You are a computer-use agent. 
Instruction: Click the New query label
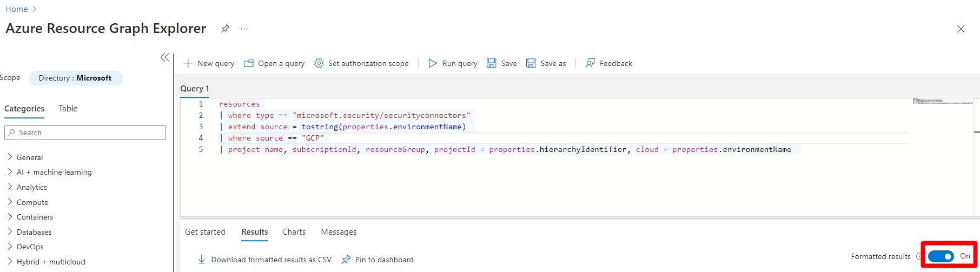click(216, 63)
